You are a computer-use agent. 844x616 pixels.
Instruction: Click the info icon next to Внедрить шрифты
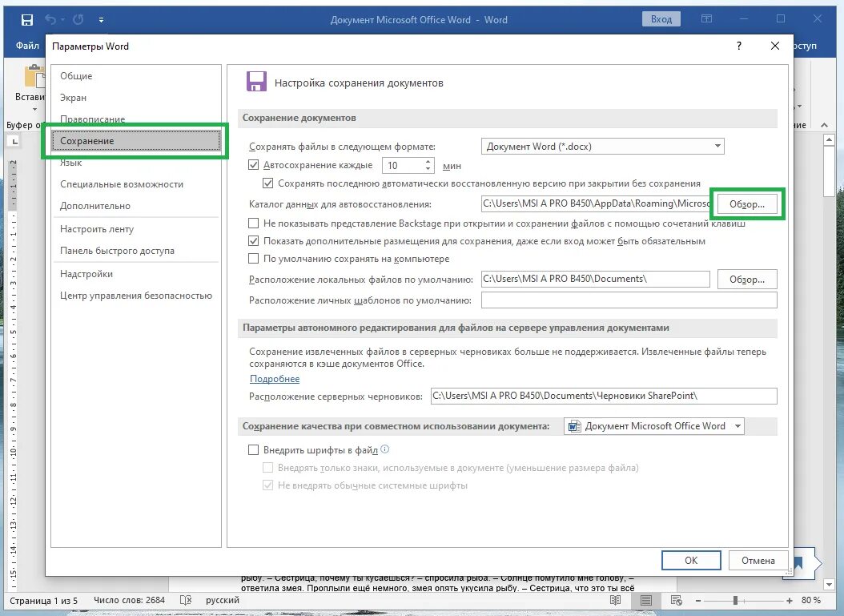coord(385,449)
